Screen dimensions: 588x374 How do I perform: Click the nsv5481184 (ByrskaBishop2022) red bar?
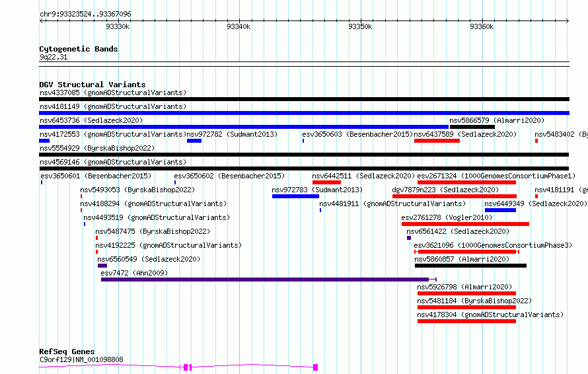(466, 307)
